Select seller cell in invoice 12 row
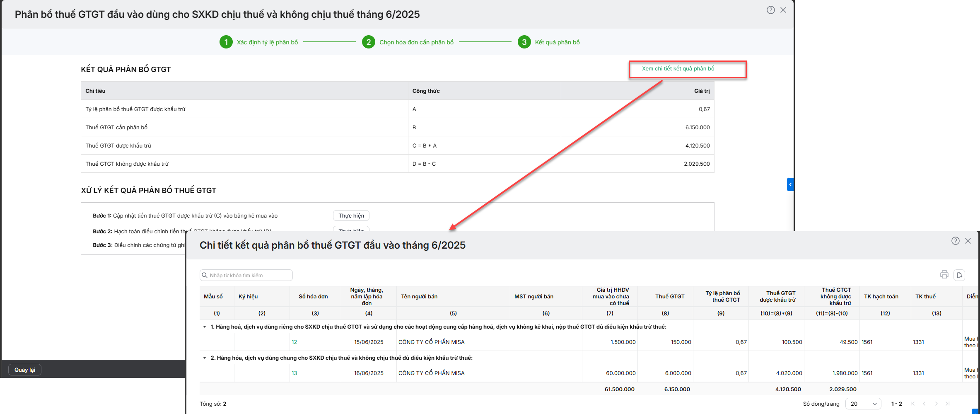Viewport: 980px width, 414px height. [x=453, y=342]
